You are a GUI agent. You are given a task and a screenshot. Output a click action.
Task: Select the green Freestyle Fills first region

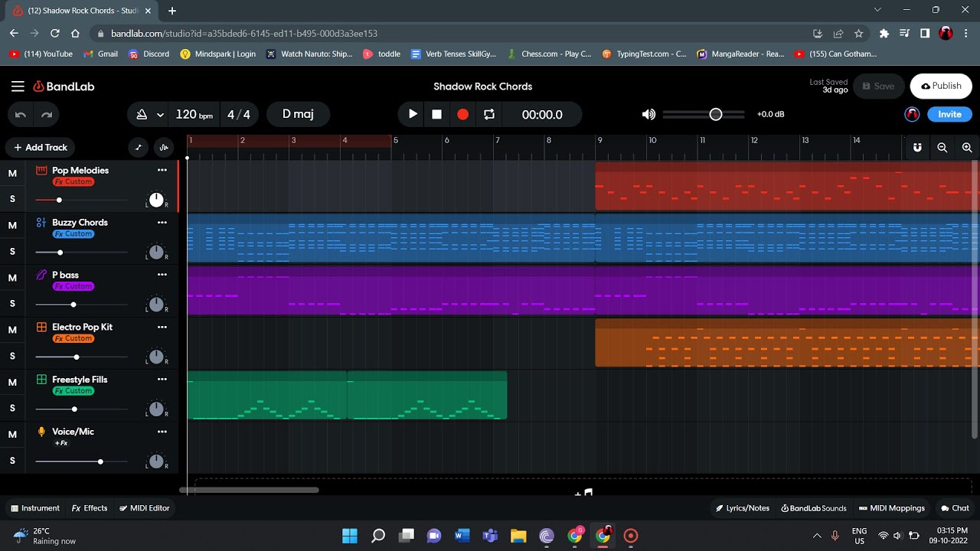[266, 395]
